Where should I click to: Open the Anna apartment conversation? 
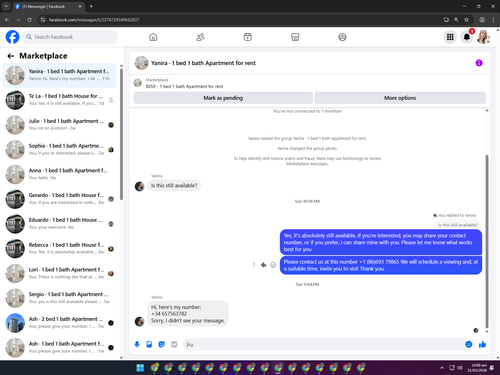tap(60, 174)
